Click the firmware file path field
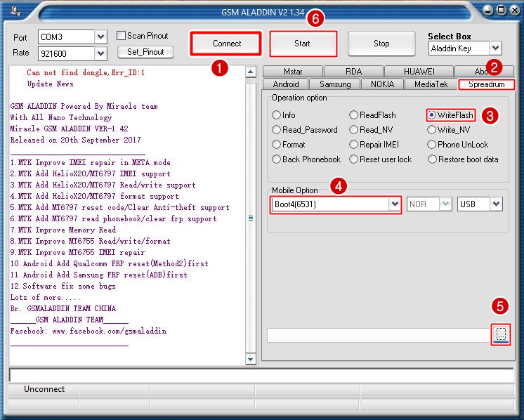The height and width of the screenshot is (420, 524). point(379,335)
